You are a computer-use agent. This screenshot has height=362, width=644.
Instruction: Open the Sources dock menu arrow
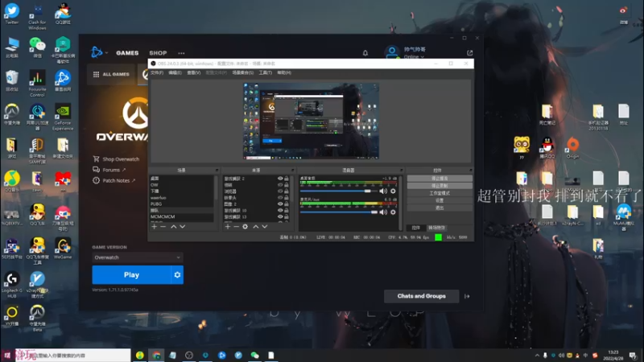[293, 171]
